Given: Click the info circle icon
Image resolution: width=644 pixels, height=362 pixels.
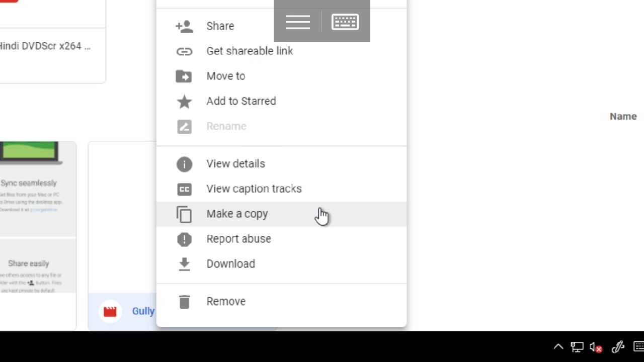Looking at the screenshot, I should pyautogui.click(x=184, y=164).
